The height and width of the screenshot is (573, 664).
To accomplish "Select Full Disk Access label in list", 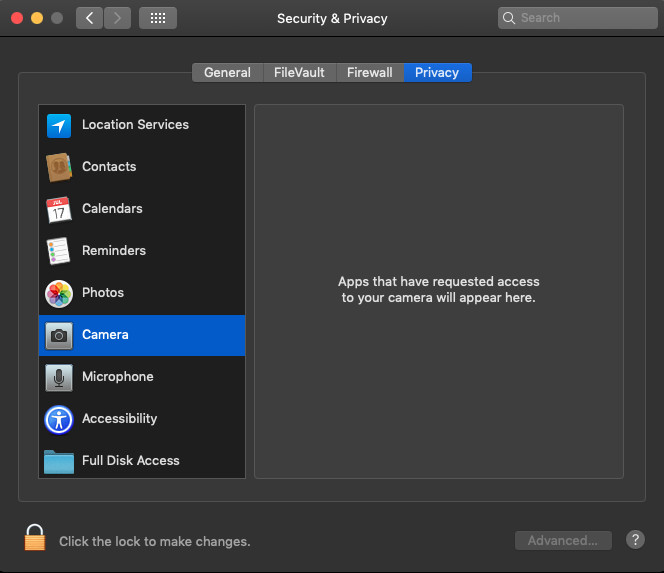I will (131, 460).
